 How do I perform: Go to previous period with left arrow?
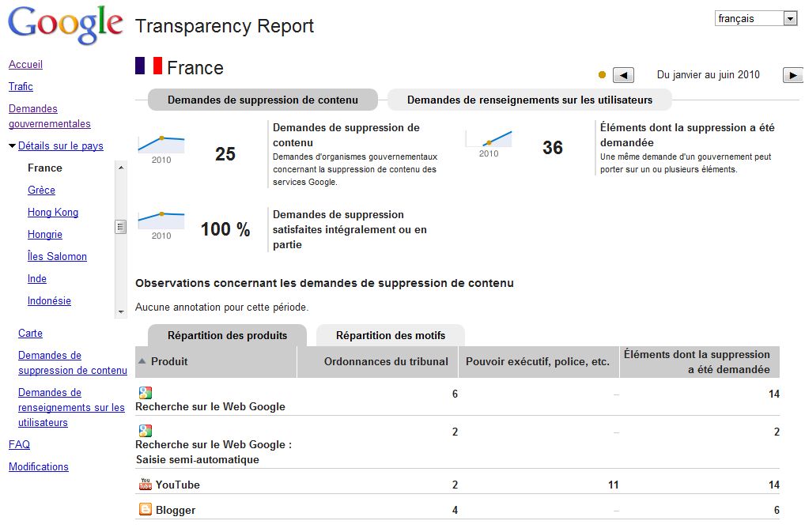coord(623,75)
